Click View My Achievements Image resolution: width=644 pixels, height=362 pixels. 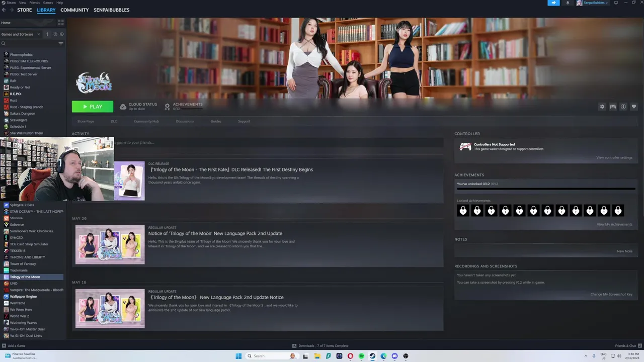[614, 224]
